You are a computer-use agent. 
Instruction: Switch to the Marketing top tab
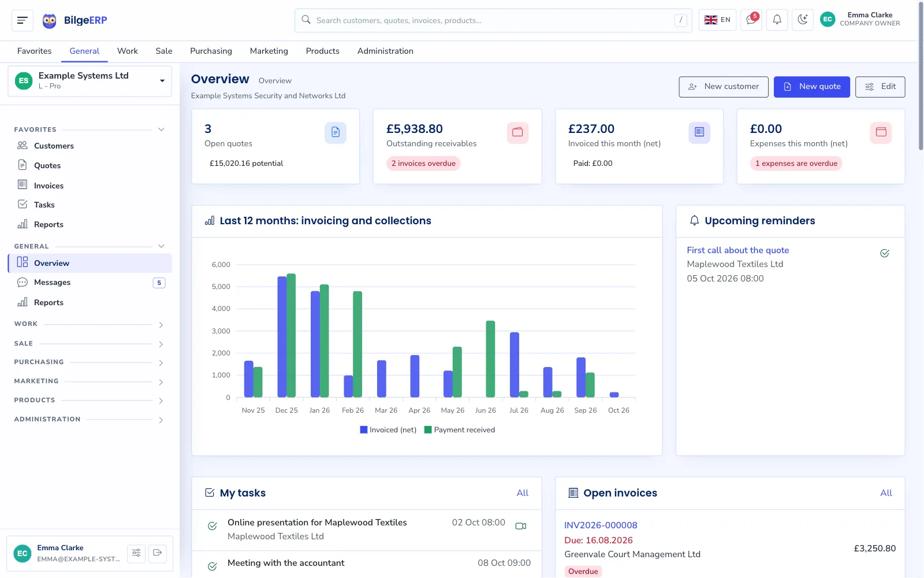[x=269, y=51]
